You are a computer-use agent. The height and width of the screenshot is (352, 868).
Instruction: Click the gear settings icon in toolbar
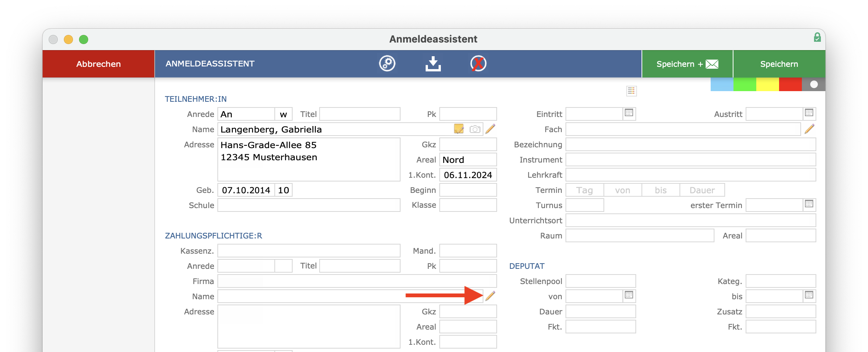pos(387,63)
